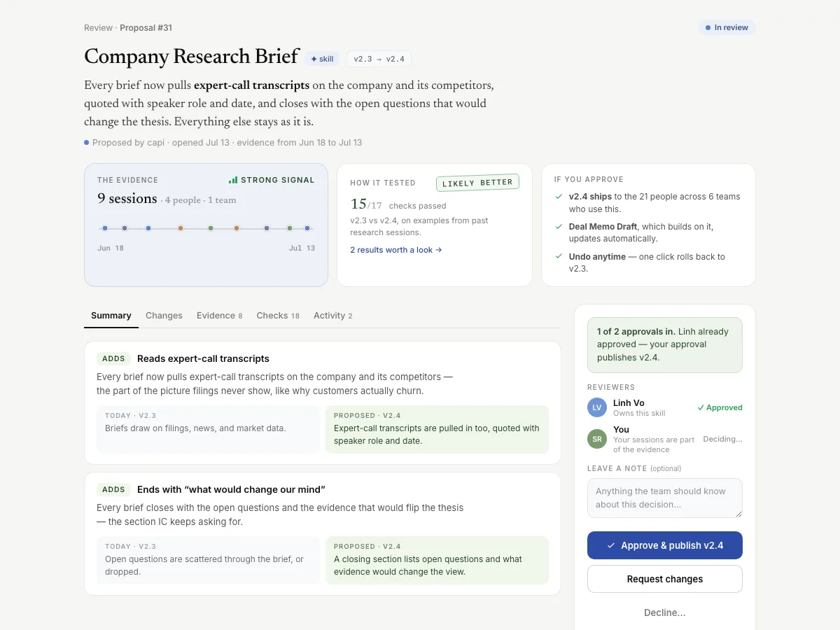
Task: Click 'Open questions are scattered through the brief' box
Action: (x=208, y=560)
